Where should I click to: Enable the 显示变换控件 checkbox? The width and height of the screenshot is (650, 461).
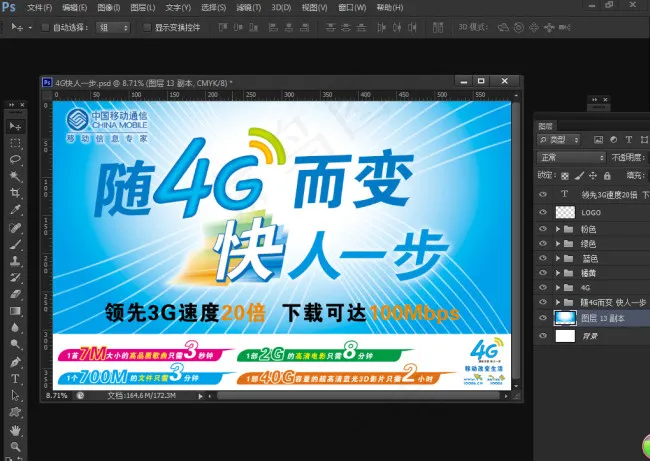pyautogui.click(x=147, y=27)
